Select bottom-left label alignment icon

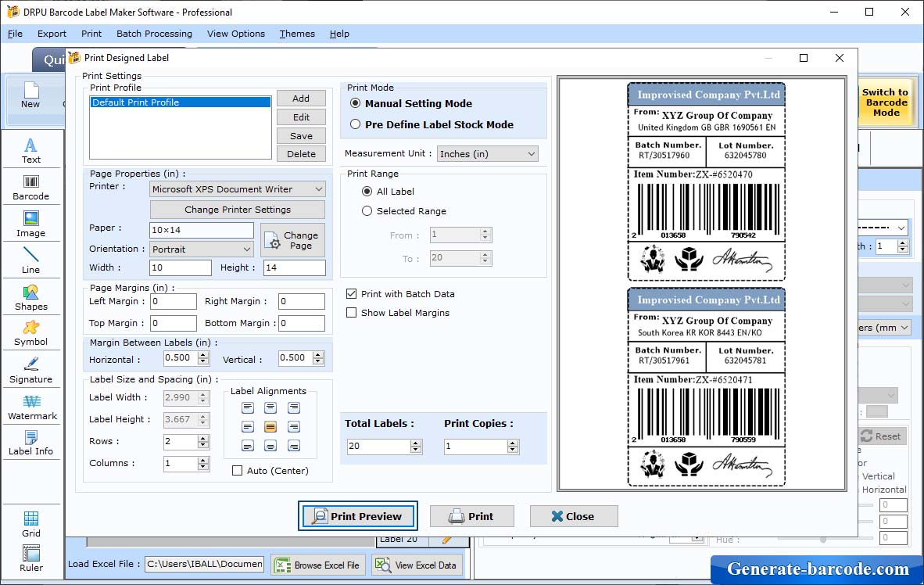(248, 446)
